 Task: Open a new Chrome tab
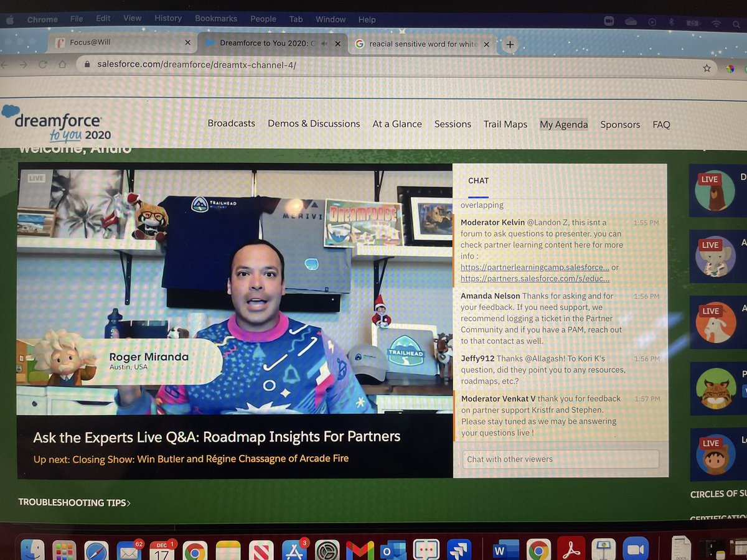click(x=510, y=44)
